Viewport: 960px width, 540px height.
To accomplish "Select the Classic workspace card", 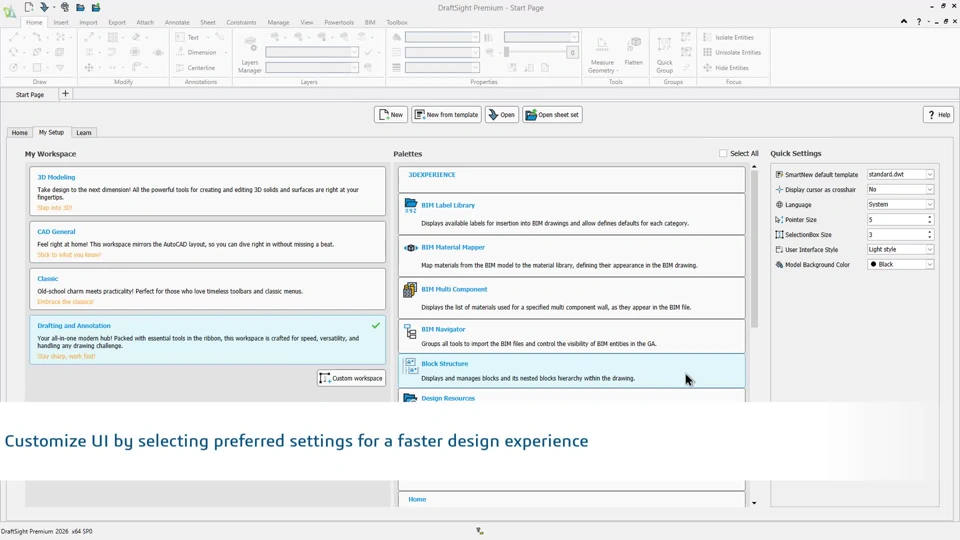I will [x=208, y=290].
